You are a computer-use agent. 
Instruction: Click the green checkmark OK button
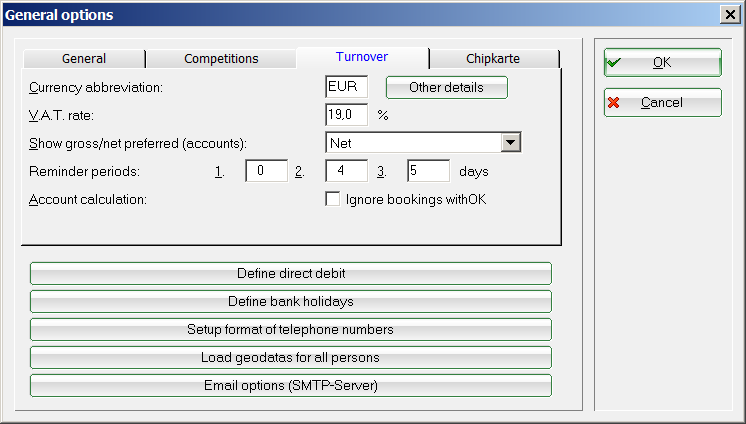pyautogui.click(x=662, y=62)
